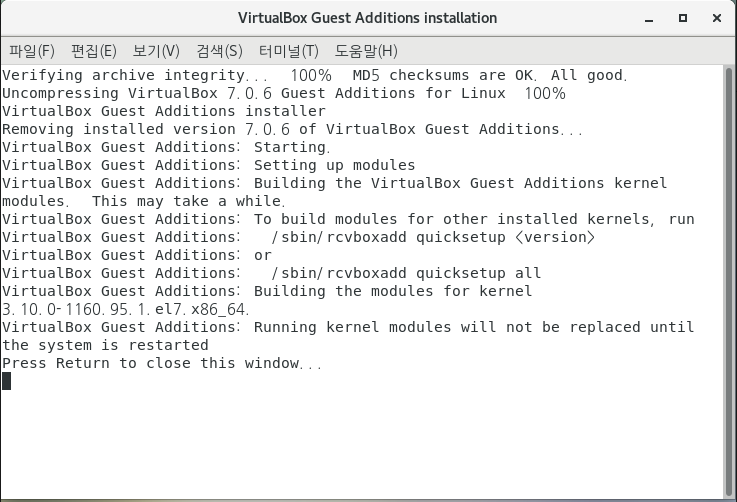Click the '/sbin/rcvboxadd quicksetup all' text
Image resolution: width=737 pixels, height=502 pixels.
click(x=406, y=273)
